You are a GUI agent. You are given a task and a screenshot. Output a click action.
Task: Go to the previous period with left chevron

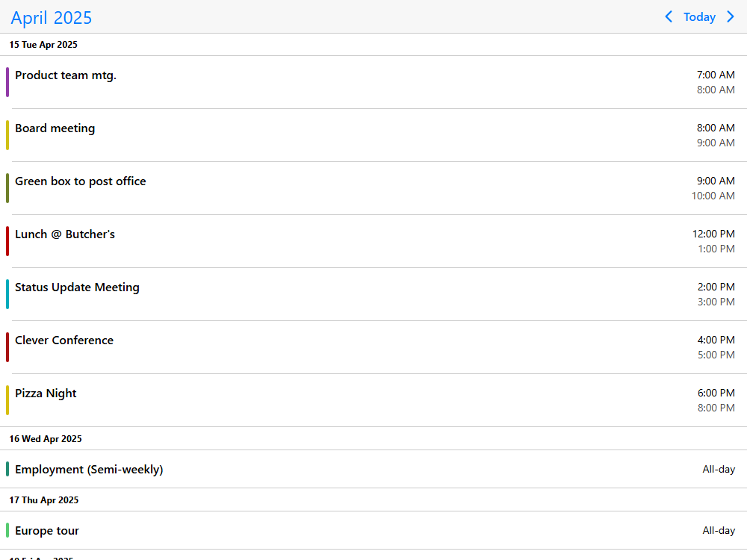669,16
